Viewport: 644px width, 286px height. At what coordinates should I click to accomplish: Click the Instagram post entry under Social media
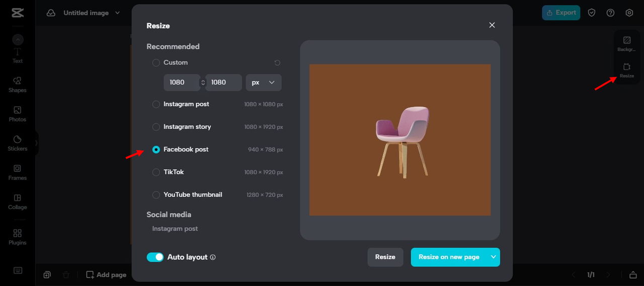pyautogui.click(x=175, y=229)
